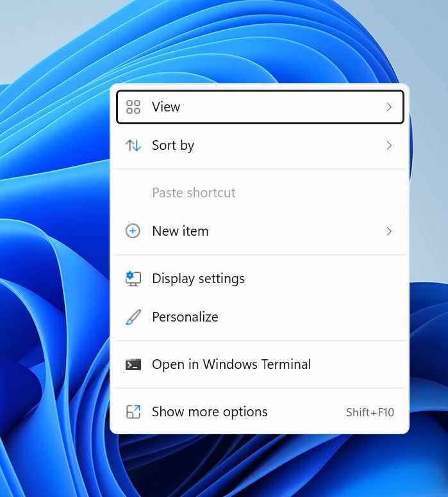448x497 pixels.
Task: Open the View menu entry
Action: tap(260, 107)
